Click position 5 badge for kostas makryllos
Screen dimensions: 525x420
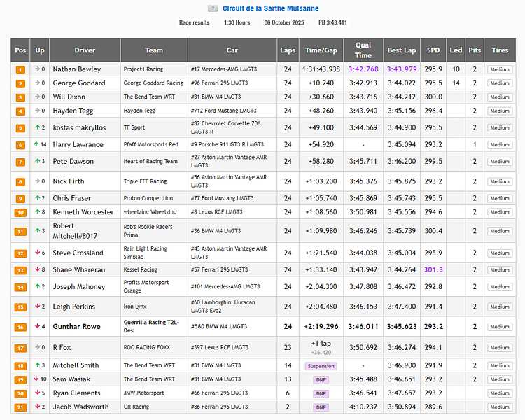pyautogui.click(x=20, y=128)
